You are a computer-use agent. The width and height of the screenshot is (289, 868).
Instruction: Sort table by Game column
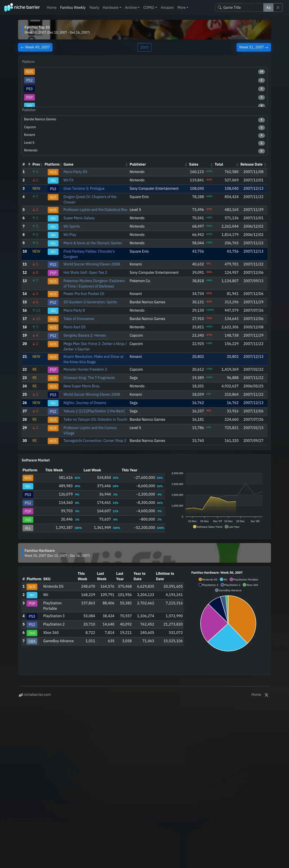point(95,164)
